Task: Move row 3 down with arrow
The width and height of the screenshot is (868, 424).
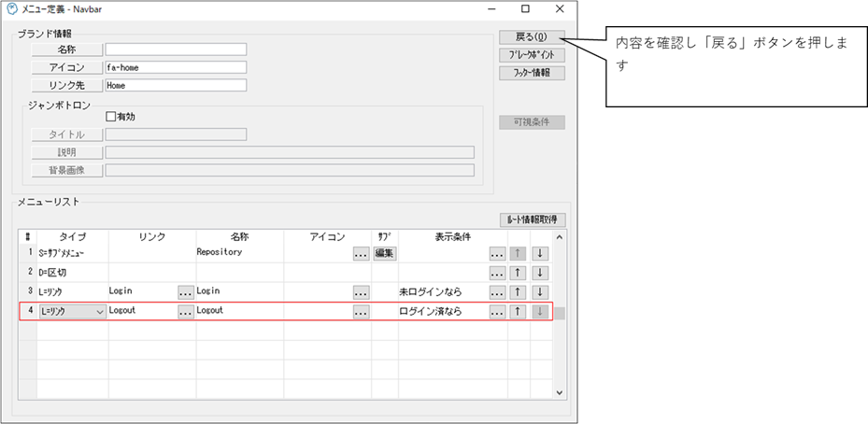Action: [541, 292]
